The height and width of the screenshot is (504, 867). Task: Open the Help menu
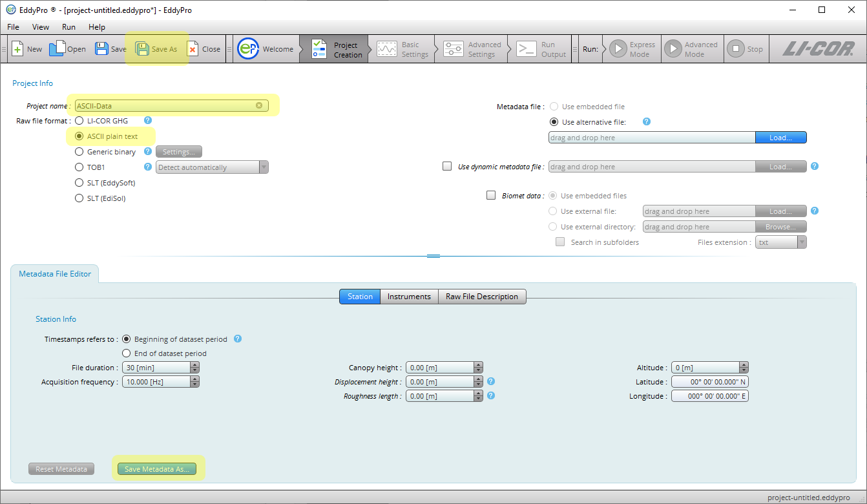click(97, 27)
